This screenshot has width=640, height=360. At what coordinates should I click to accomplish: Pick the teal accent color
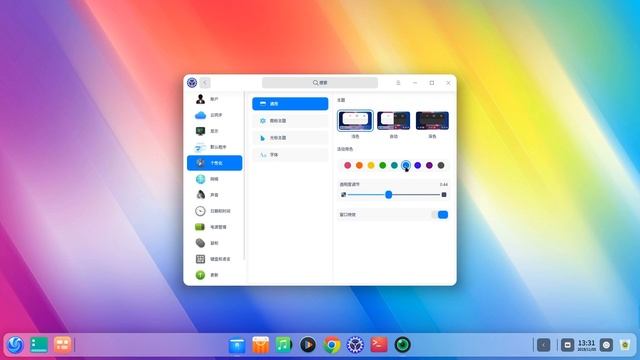[394, 165]
